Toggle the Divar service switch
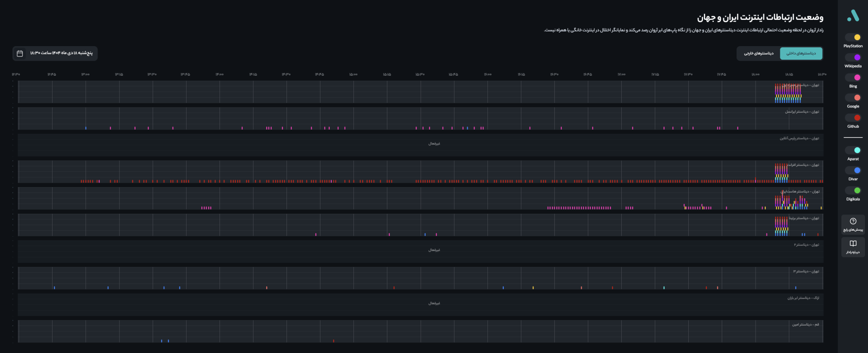Image resolution: width=868 pixels, height=353 pixels. [x=853, y=170]
